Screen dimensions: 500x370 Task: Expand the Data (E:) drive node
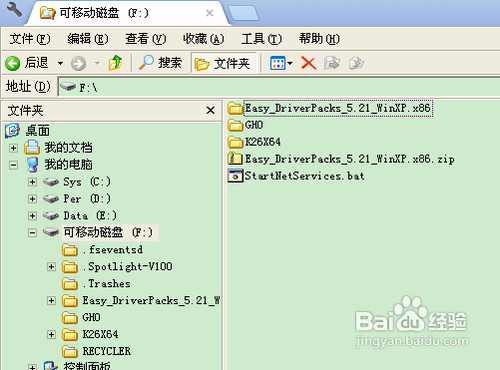(32, 216)
